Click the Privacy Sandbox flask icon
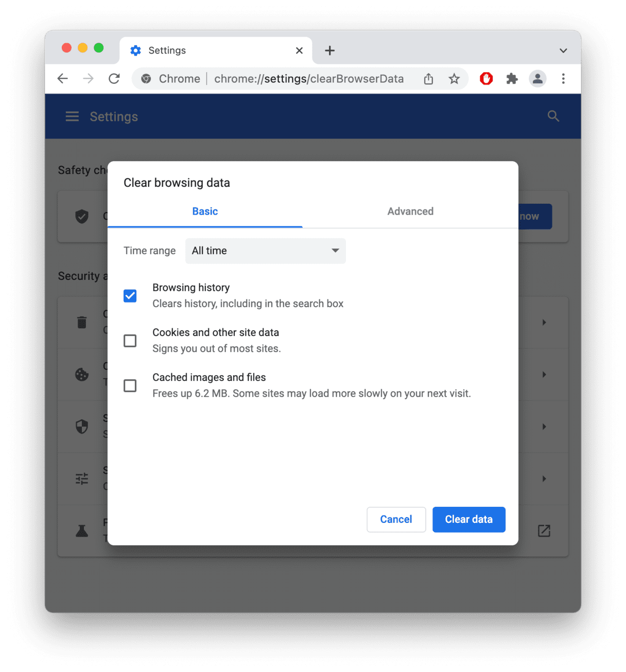Screen dimensions: 626x672 (82, 530)
